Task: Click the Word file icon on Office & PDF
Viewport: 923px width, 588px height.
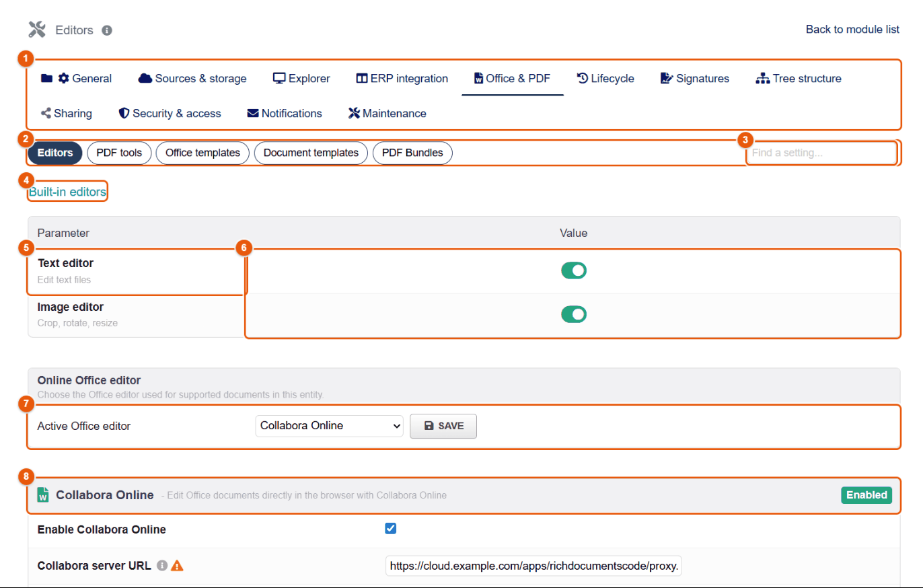Action: tap(479, 79)
